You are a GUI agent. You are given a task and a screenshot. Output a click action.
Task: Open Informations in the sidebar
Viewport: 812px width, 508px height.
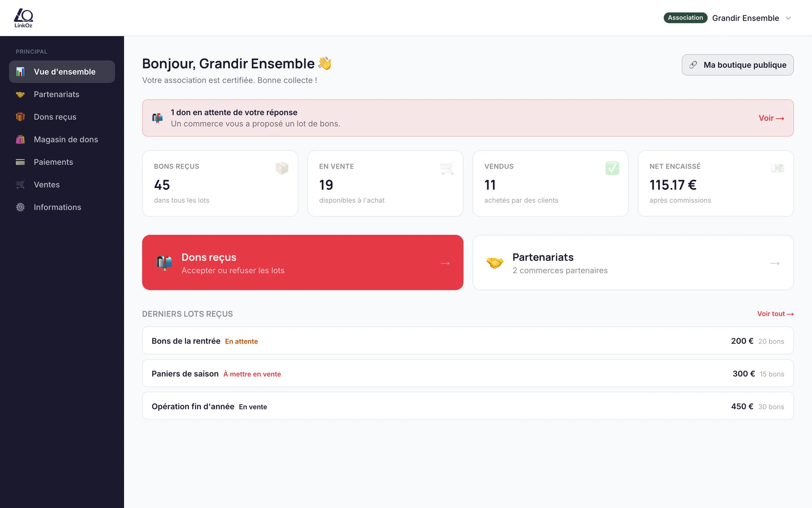(x=62, y=207)
